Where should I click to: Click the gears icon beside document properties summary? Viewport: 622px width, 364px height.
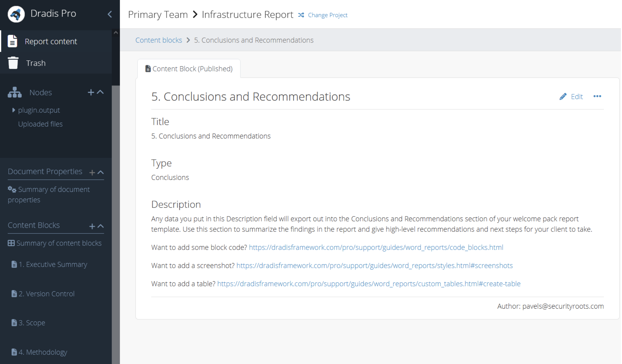click(x=12, y=189)
